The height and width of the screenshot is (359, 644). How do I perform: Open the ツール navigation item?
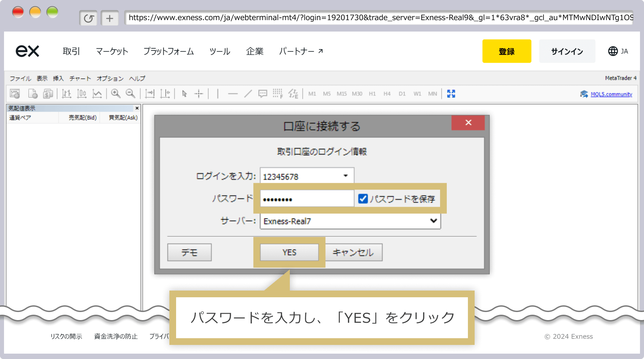220,51
